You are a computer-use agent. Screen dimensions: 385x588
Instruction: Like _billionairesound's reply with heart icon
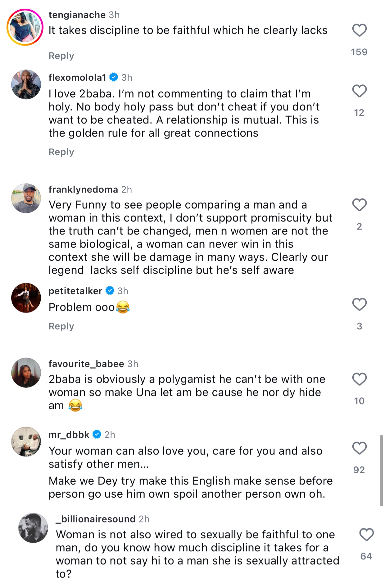366,535
